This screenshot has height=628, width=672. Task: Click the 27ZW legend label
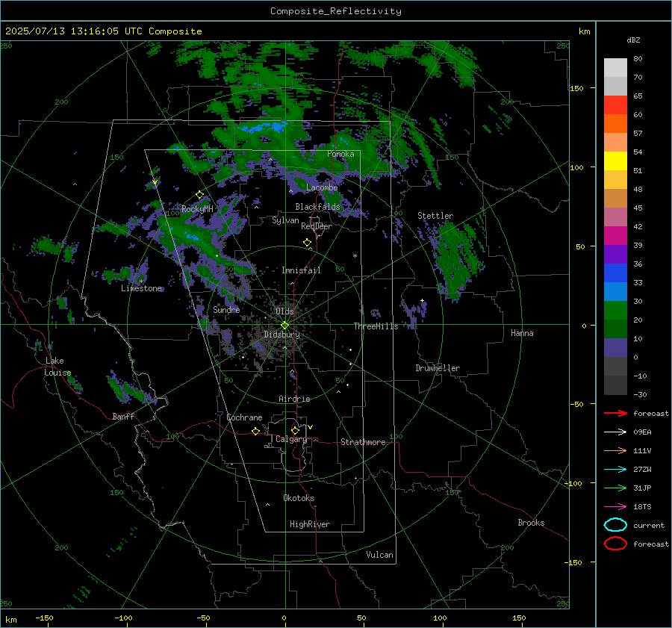pyautogui.click(x=642, y=470)
